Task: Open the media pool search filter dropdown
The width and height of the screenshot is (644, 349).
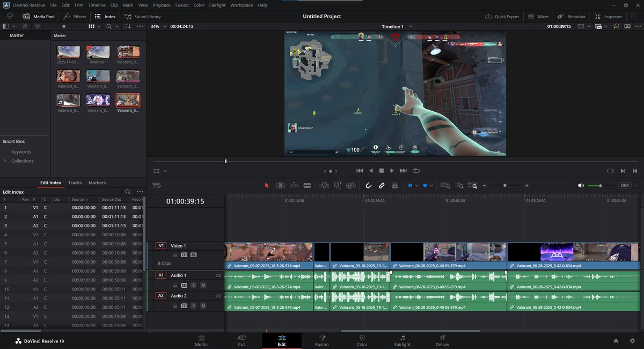Action: (x=116, y=26)
